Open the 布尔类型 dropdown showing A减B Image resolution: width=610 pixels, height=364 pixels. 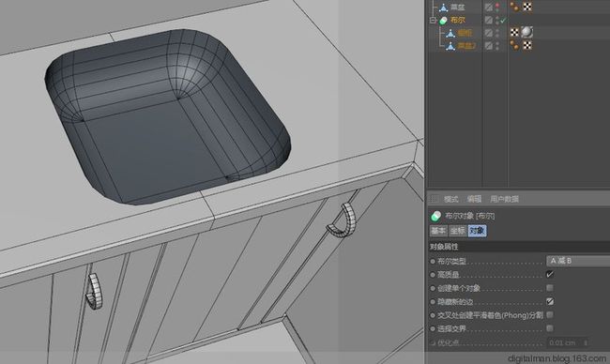point(578,261)
